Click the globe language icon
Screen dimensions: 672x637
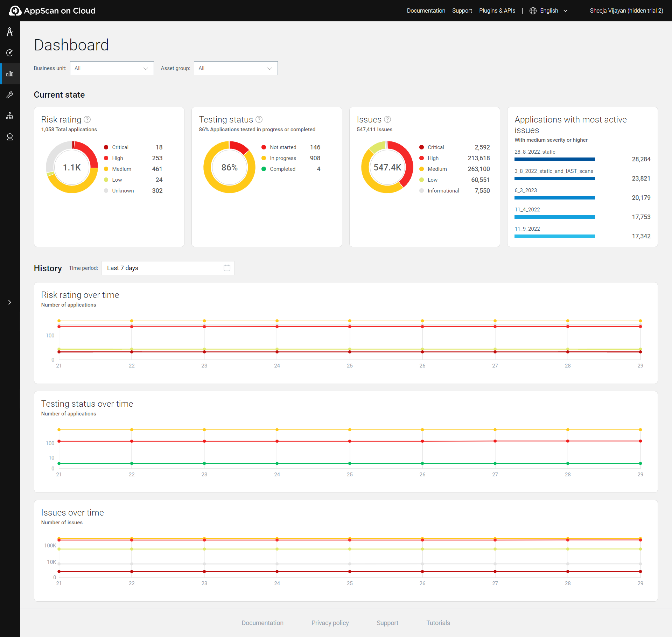coord(533,11)
